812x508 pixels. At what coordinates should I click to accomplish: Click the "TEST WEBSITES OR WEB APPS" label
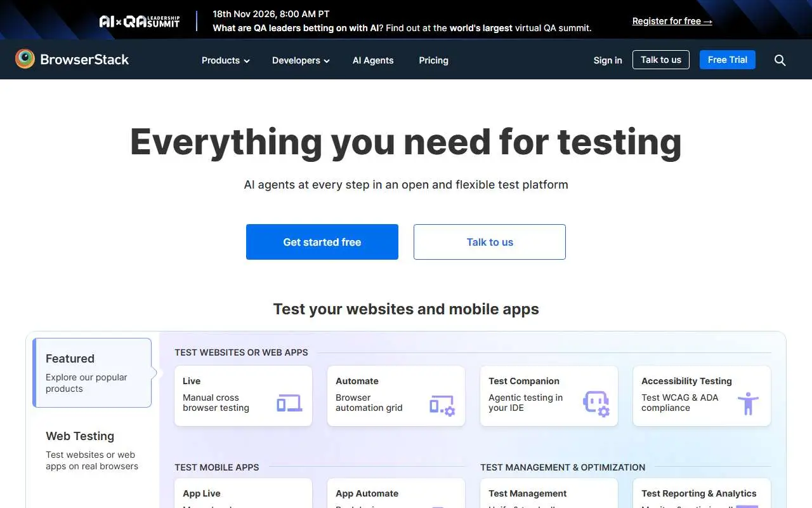241,352
